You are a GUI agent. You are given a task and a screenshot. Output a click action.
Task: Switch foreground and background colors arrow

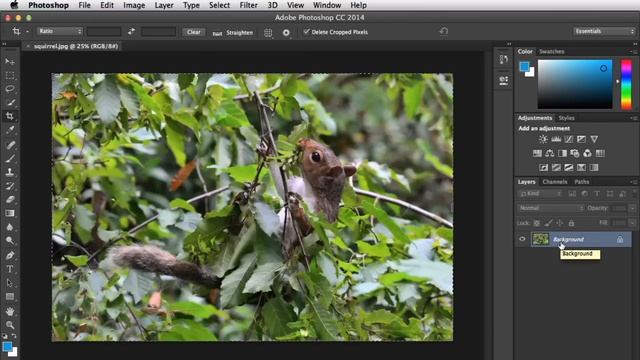(x=14, y=336)
